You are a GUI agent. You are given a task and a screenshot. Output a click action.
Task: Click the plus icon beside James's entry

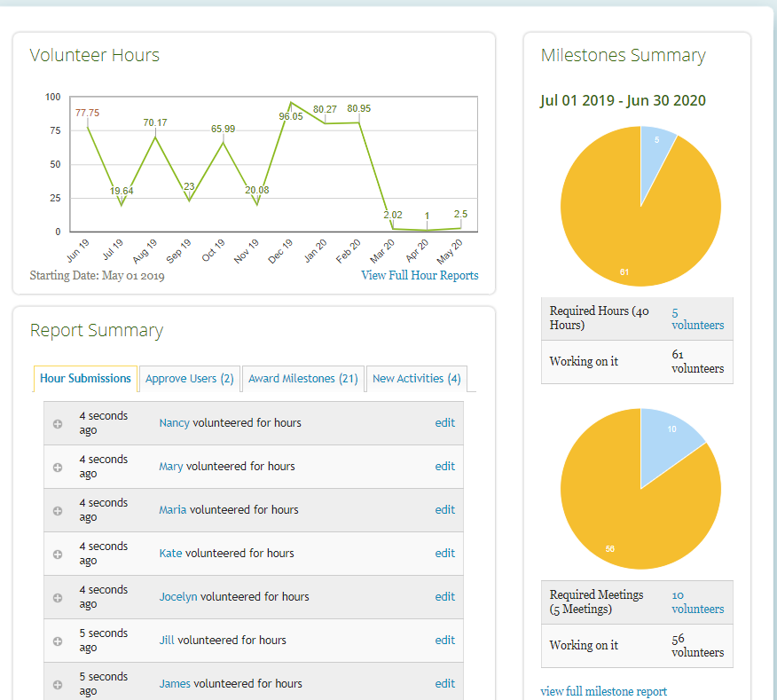(x=58, y=685)
